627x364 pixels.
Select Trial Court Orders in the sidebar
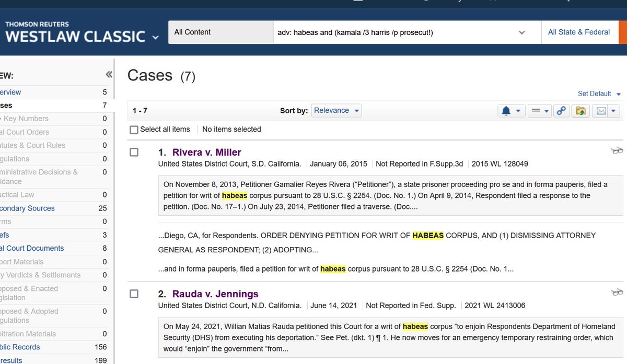(x=25, y=132)
